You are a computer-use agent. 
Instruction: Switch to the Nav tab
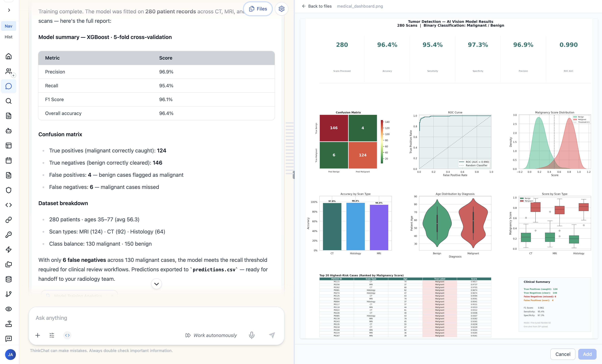click(x=9, y=26)
